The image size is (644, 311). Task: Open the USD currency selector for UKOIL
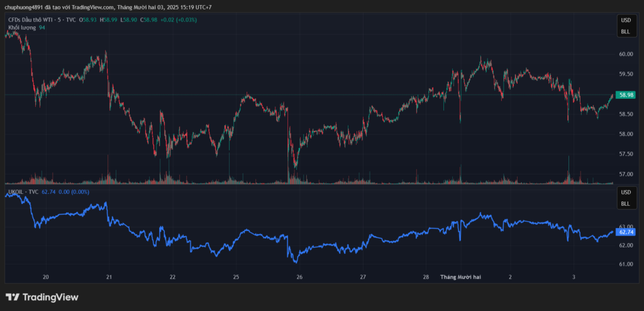[625, 192]
